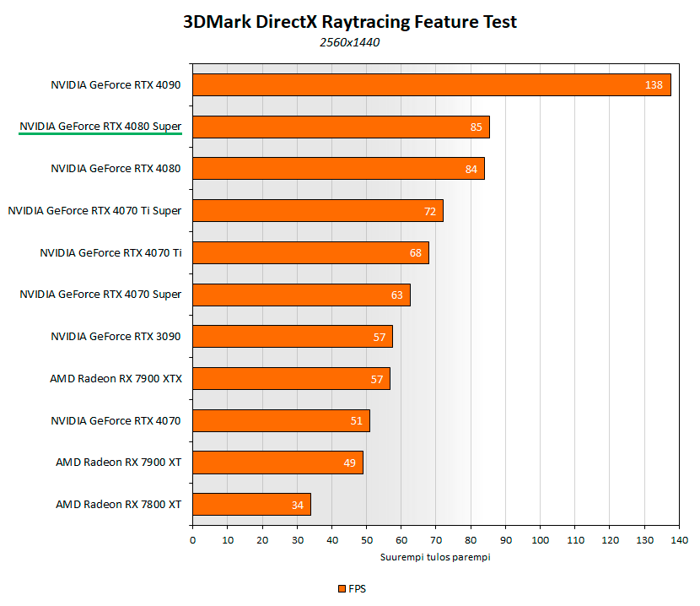Select the NVIDIA GeForce RTX 4090 label

[x=116, y=85]
